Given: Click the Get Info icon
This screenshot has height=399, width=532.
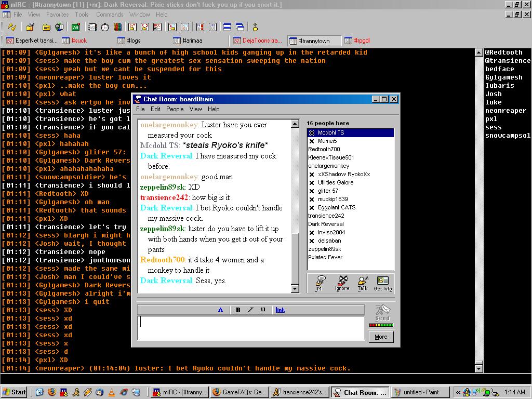Looking at the screenshot, I should tap(383, 283).
